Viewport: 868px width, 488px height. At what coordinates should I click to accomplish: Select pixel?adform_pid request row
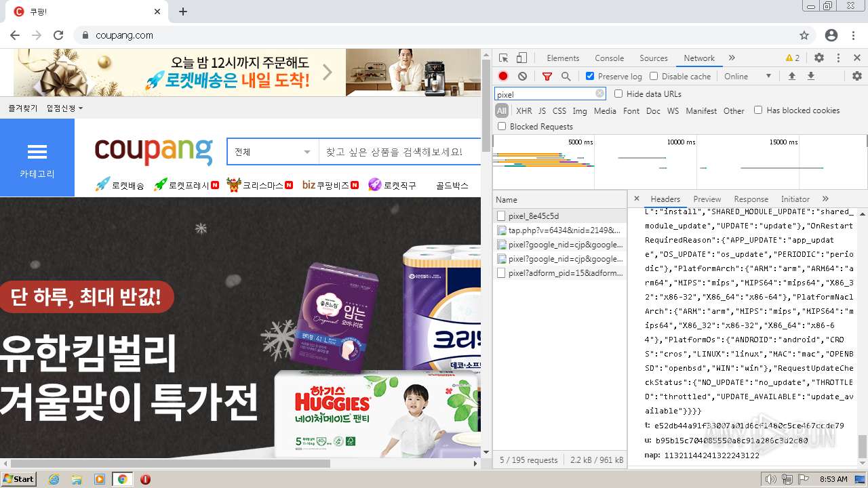click(559, 273)
